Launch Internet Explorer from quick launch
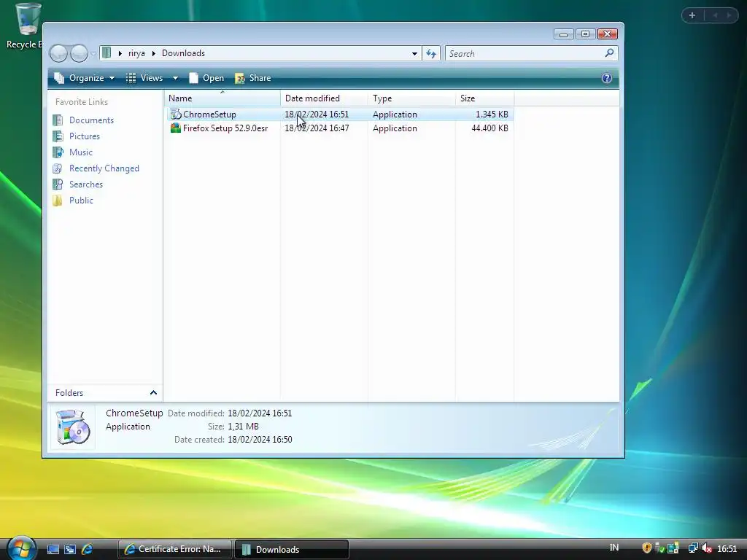 88,549
